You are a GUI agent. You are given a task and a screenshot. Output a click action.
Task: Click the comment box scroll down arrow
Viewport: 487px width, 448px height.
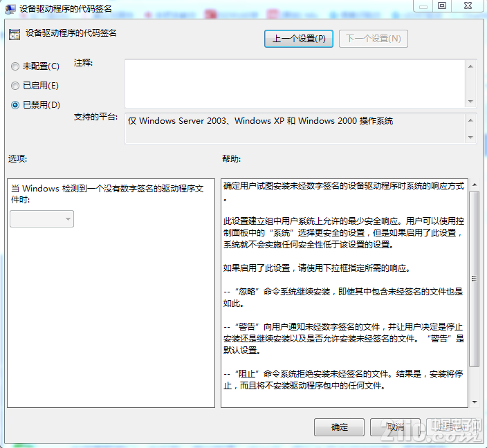[x=470, y=102]
